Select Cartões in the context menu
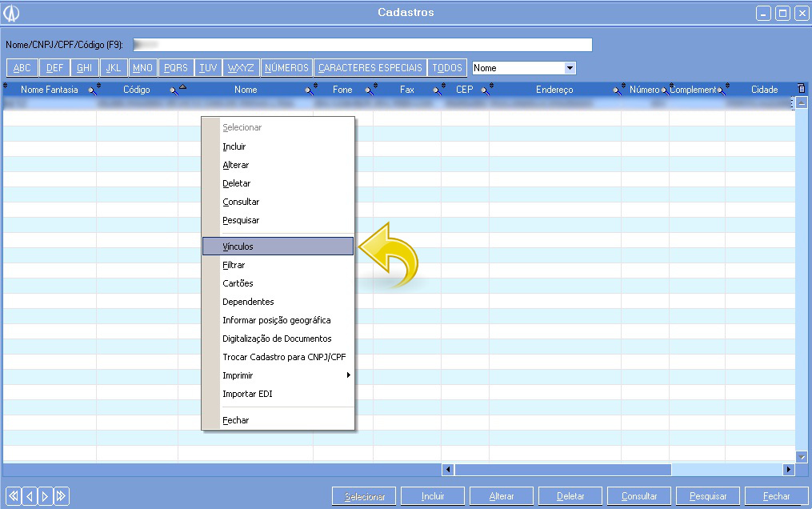Viewport: 812px width, 509px height. coord(238,283)
